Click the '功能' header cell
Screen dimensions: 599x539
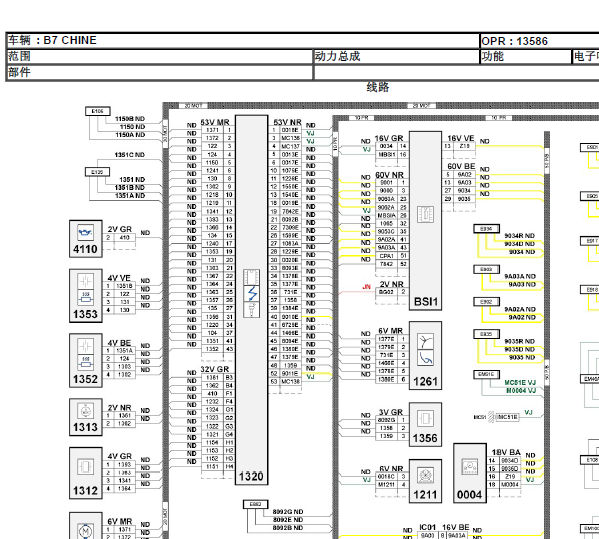525,57
